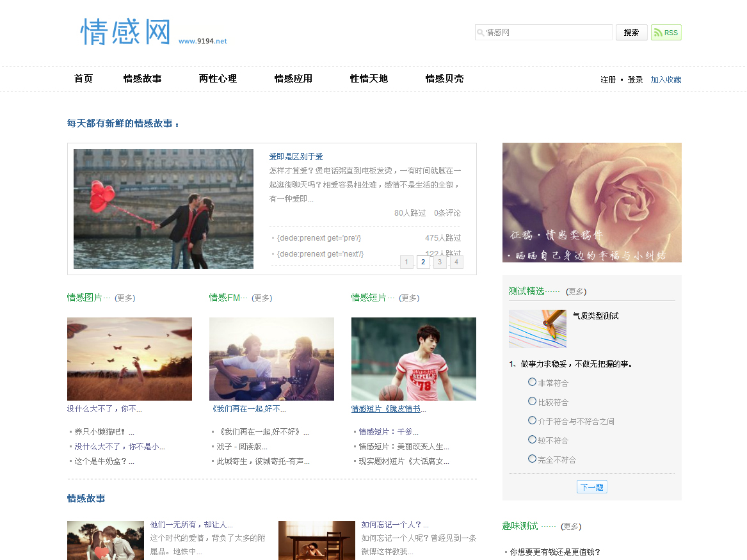747x560 pixels.
Task: Open the 性情天地 menu section
Action: (368, 79)
